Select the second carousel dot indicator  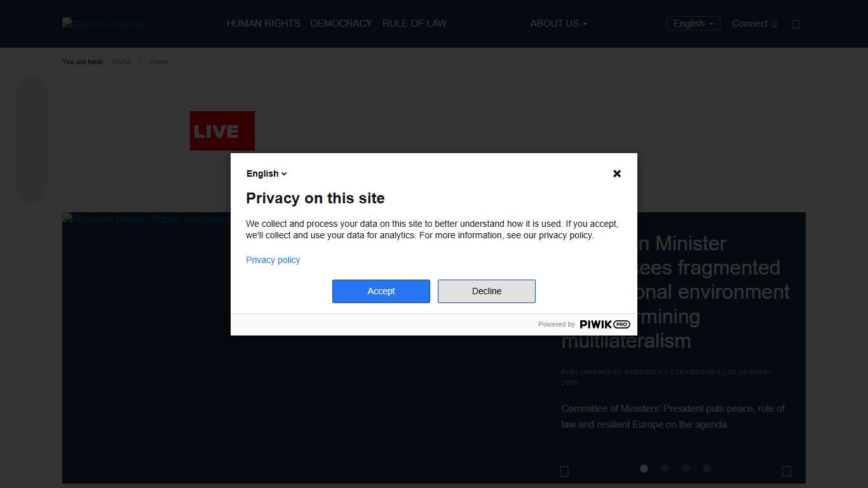(x=665, y=468)
